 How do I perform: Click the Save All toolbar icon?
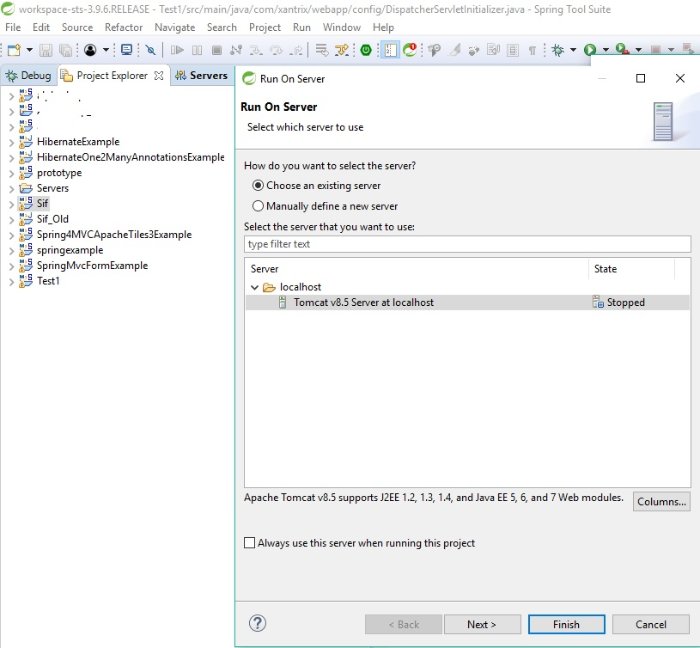coord(66,50)
